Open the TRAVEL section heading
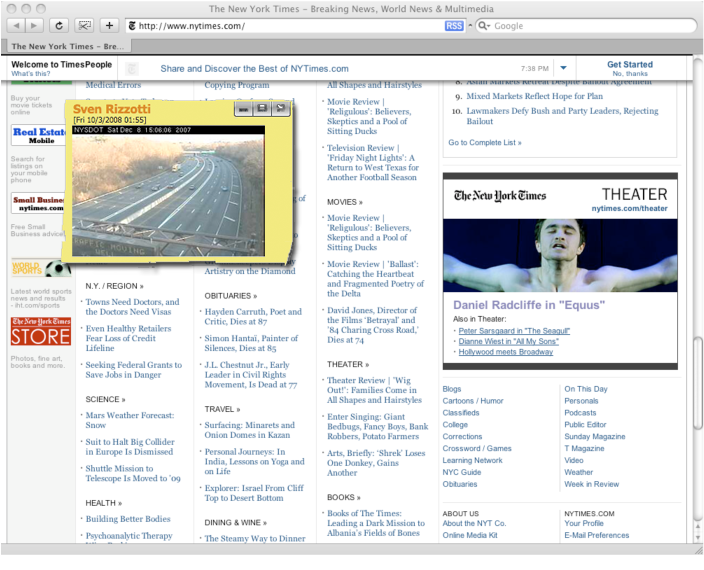 coord(222,409)
